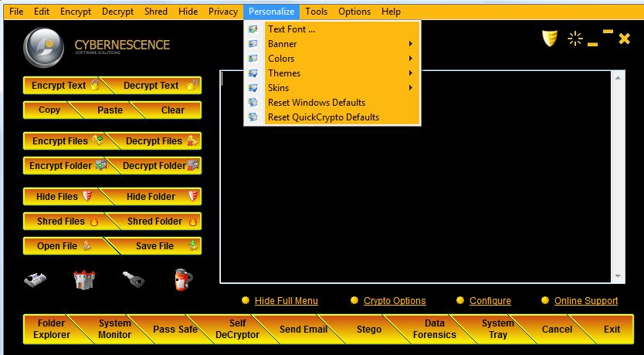Click the Copy button
644x355 pixels.
[x=49, y=110]
